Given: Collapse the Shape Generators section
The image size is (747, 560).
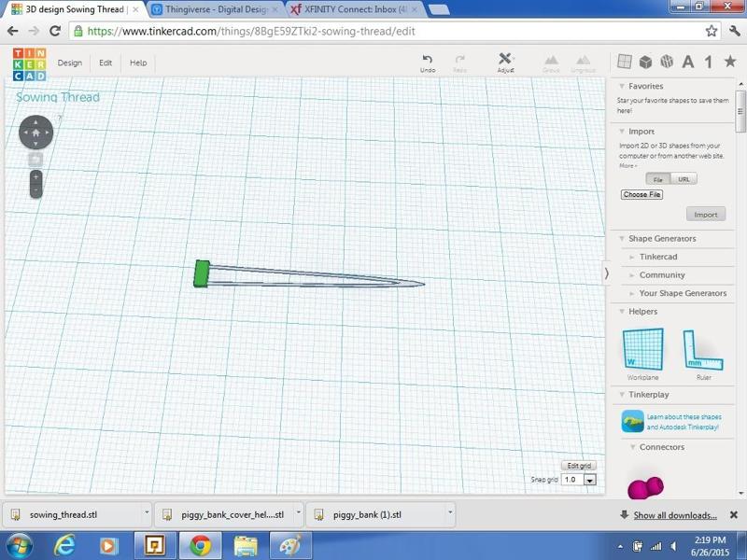Looking at the screenshot, I should pos(621,238).
